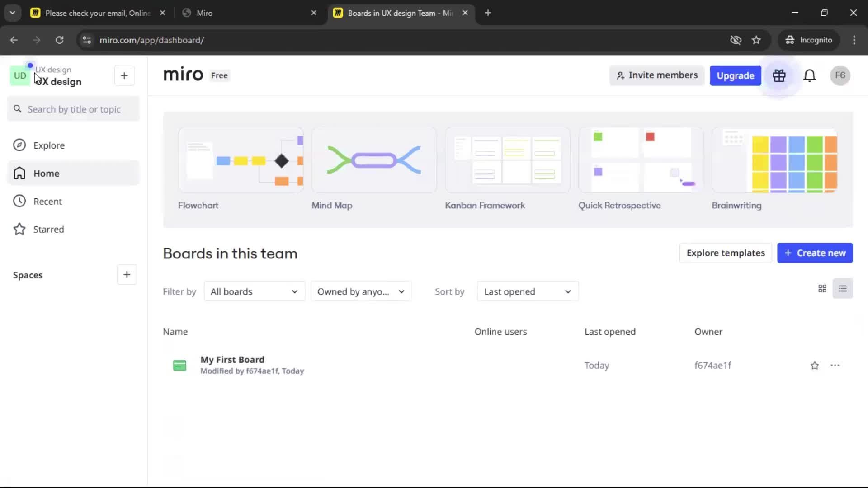The width and height of the screenshot is (868, 488).
Task: Open more options for My First Board
Action: (835, 365)
